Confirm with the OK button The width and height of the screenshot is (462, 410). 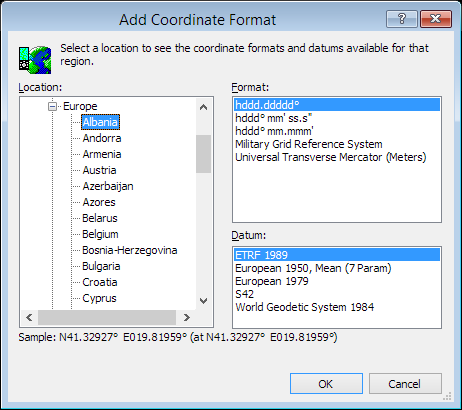click(326, 384)
